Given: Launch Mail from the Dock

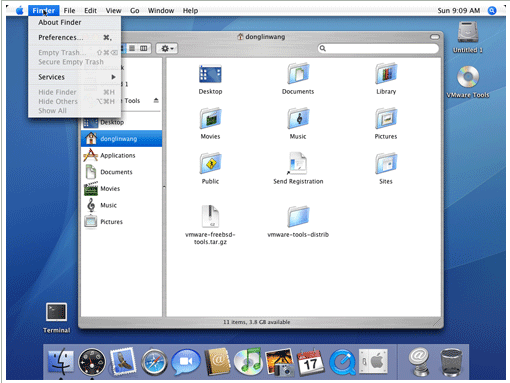Looking at the screenshot, I should tap(123, 361).
